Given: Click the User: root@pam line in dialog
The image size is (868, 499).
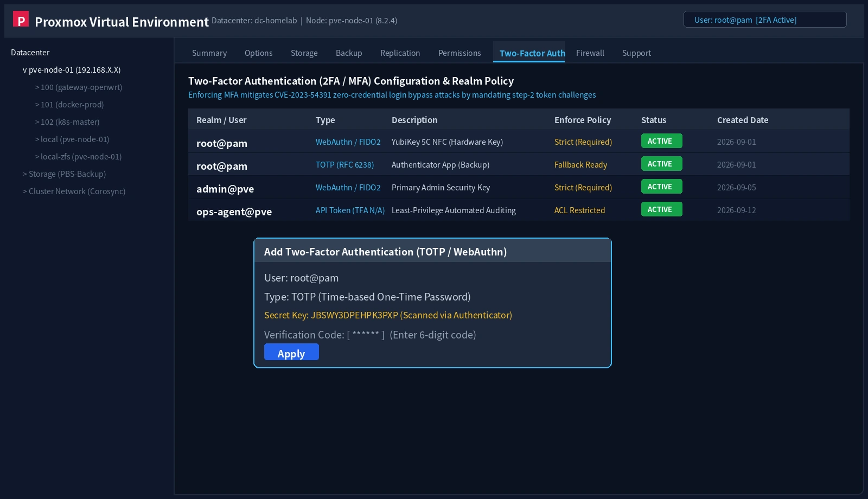Looking at the screenshot, I should pos(301,278).
